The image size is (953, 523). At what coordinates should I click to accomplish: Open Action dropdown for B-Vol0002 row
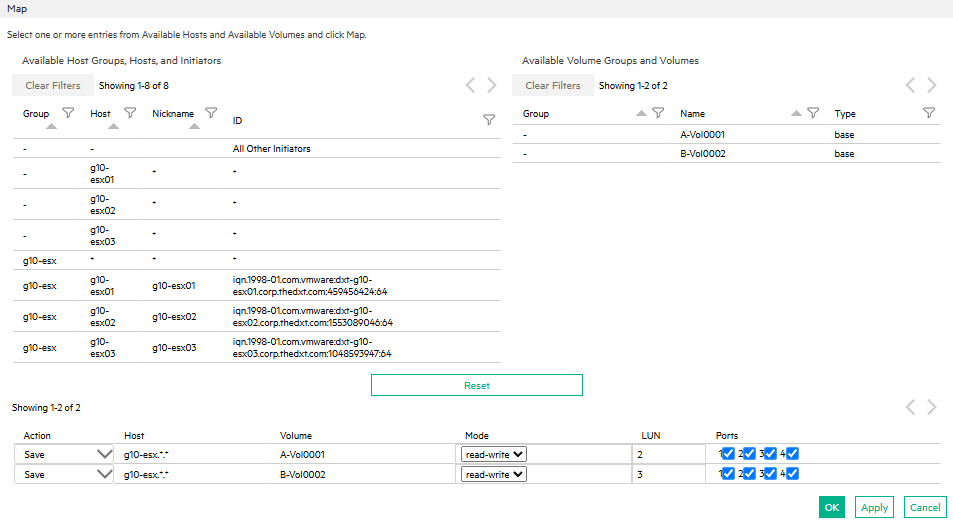pyautogui.click(x=64, y=474)
